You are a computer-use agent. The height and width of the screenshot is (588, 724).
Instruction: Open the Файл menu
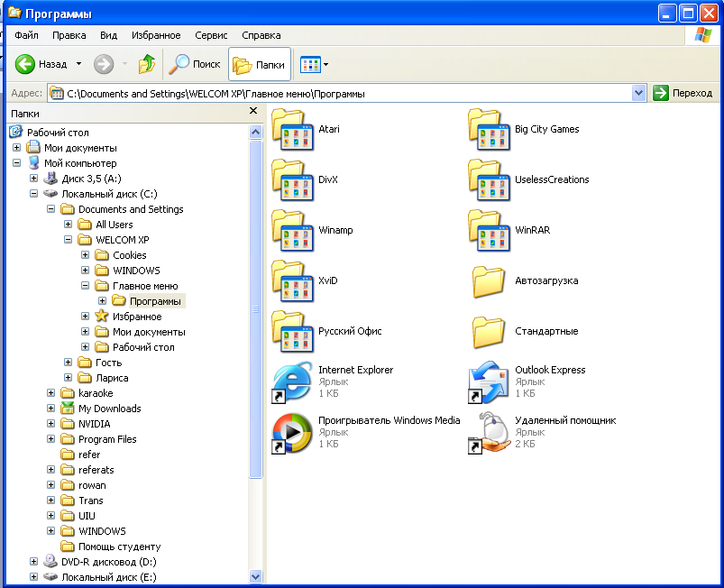tap(26, 35)
